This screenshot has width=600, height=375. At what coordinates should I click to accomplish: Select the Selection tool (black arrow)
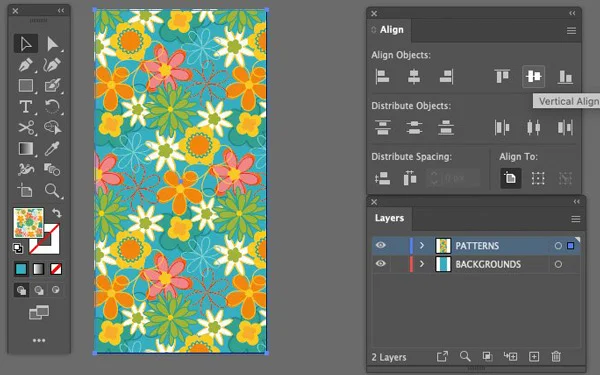[x=26, y=44]
